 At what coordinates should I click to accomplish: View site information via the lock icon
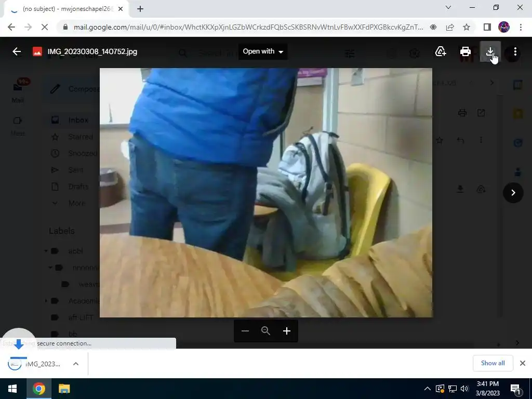[65, 27]
